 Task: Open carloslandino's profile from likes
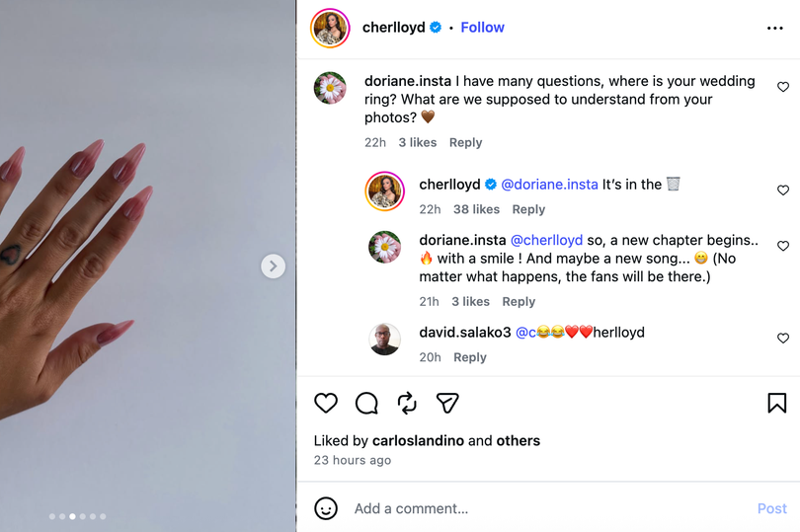419,440
